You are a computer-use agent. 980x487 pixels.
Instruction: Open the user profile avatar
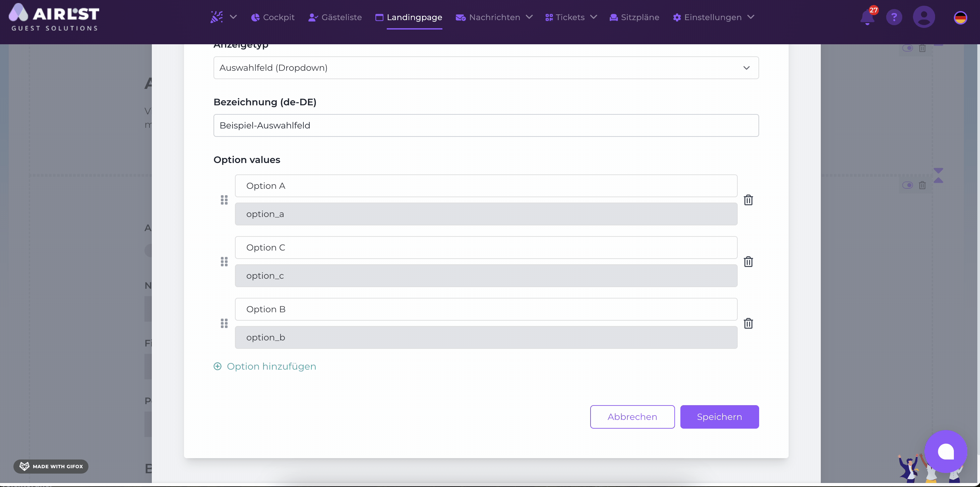pos(923,17)
